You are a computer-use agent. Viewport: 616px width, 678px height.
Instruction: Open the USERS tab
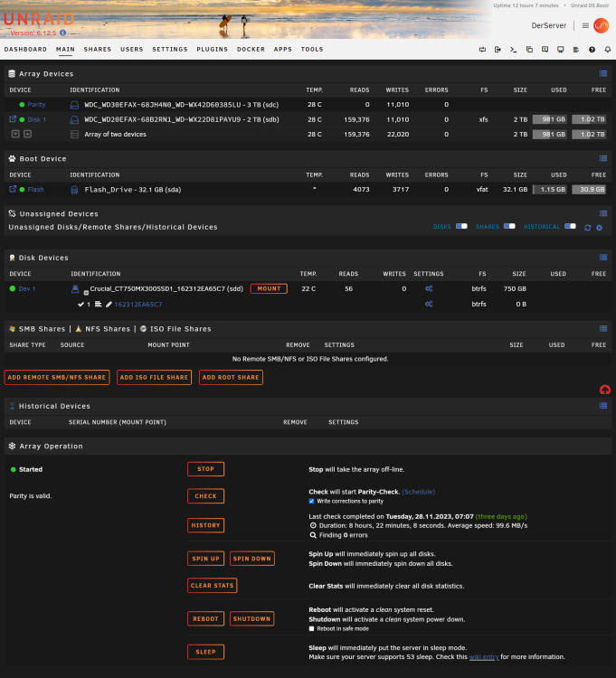[x=132, y=50]
